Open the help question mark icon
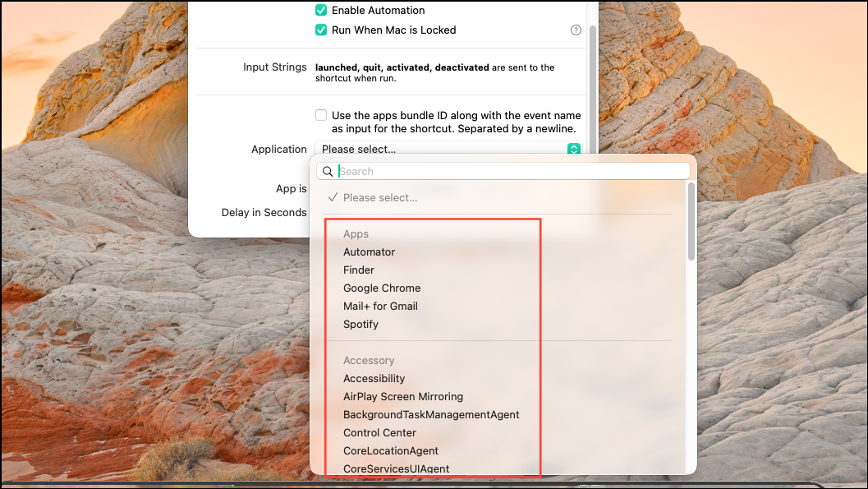Screen dimensions: 868x489 (576, 30)
